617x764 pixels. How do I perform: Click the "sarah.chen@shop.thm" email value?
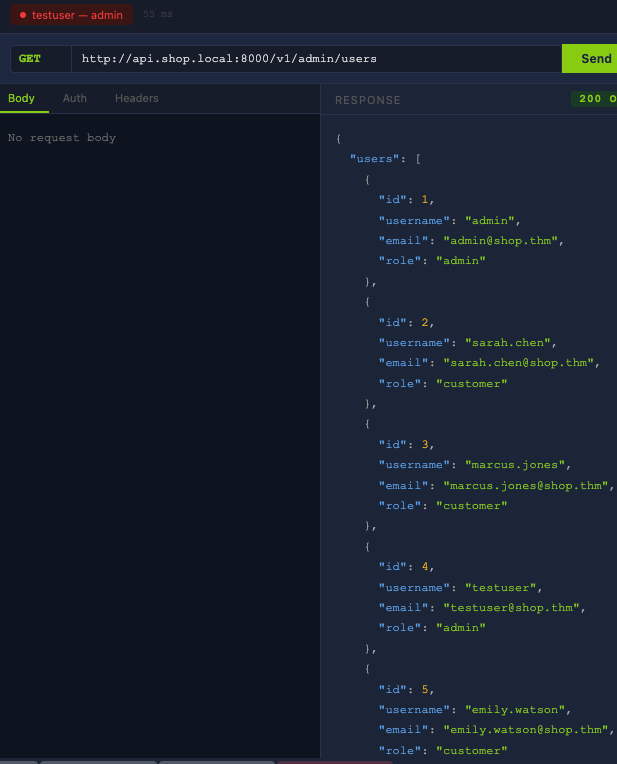518,363
